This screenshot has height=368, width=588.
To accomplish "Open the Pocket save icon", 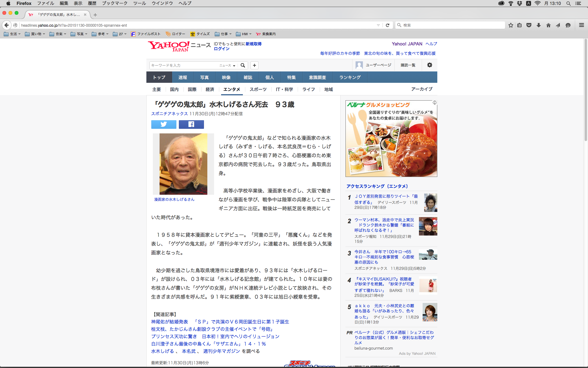I will coord(529,25).
